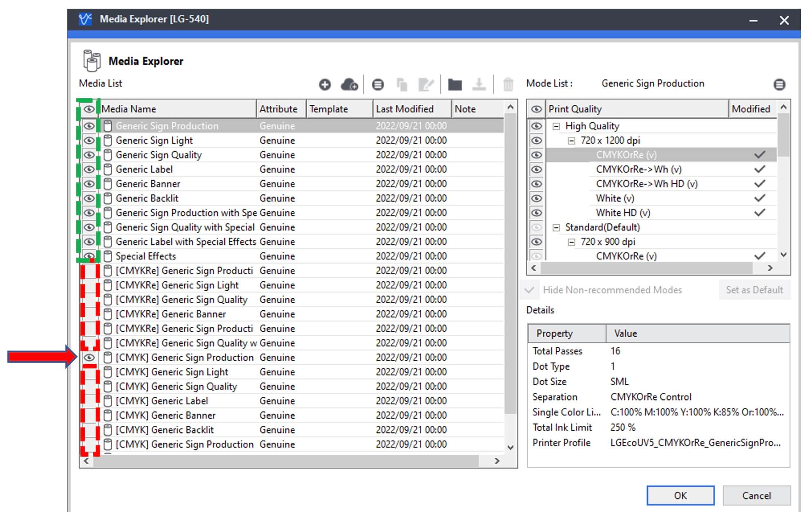Click the Value column header in Details
812x519 pixels.
pos(698,333)
